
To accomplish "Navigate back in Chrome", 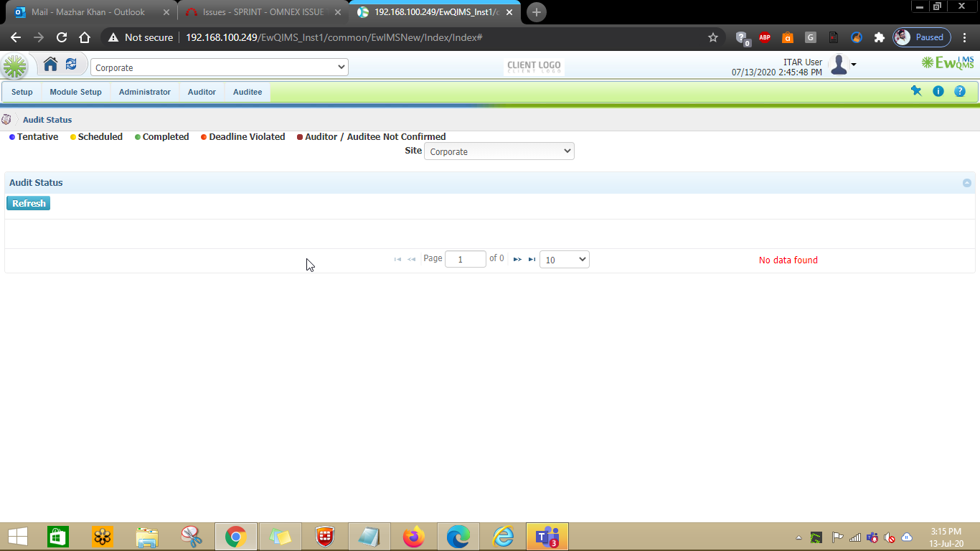I will (16, 37).
